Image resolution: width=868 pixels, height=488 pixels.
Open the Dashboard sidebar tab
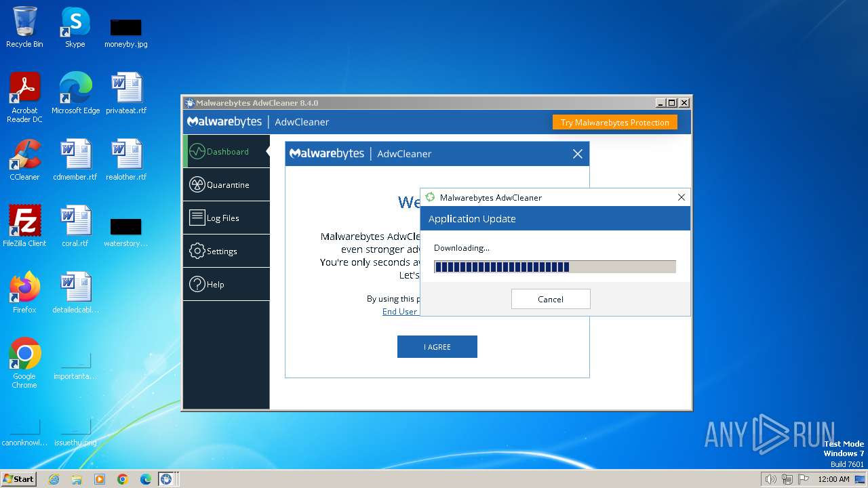click(226, 151)
